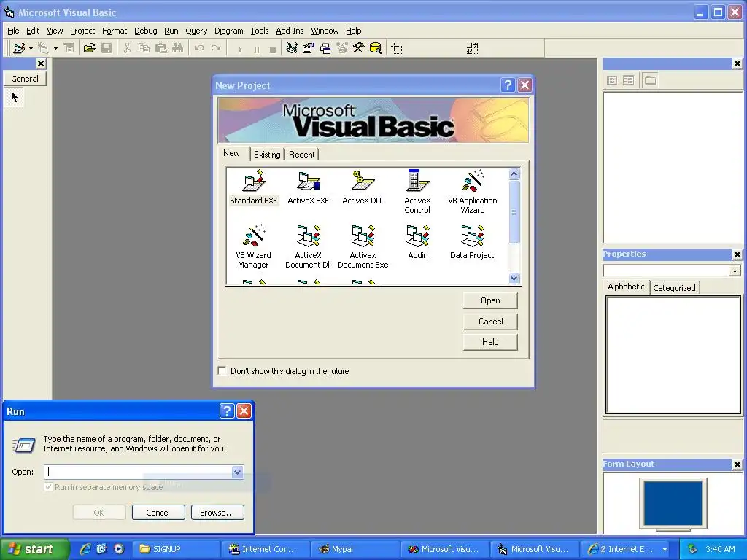This screenshot has height=560, width=747.
Task: Select the Pointer tool in the toolbox
Action: pos(15,97)
